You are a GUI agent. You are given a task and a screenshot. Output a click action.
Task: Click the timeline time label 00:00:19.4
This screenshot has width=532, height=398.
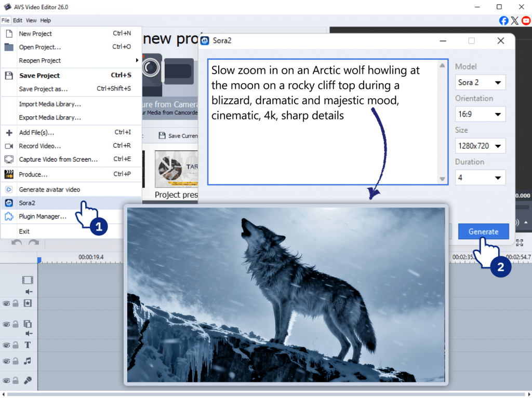[x=91, y=257]
